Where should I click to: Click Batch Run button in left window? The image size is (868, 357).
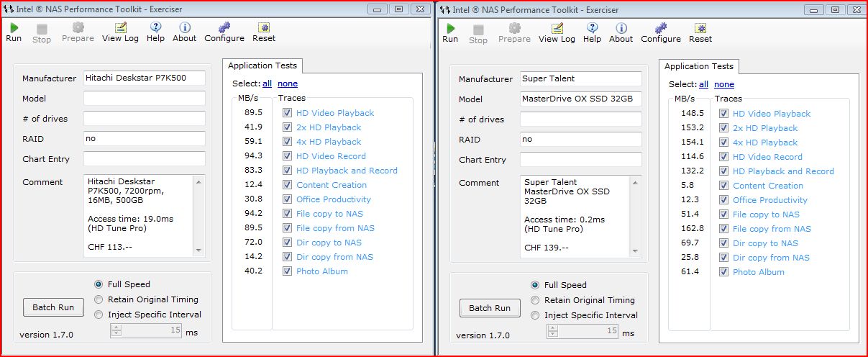(x=53, y=307)
